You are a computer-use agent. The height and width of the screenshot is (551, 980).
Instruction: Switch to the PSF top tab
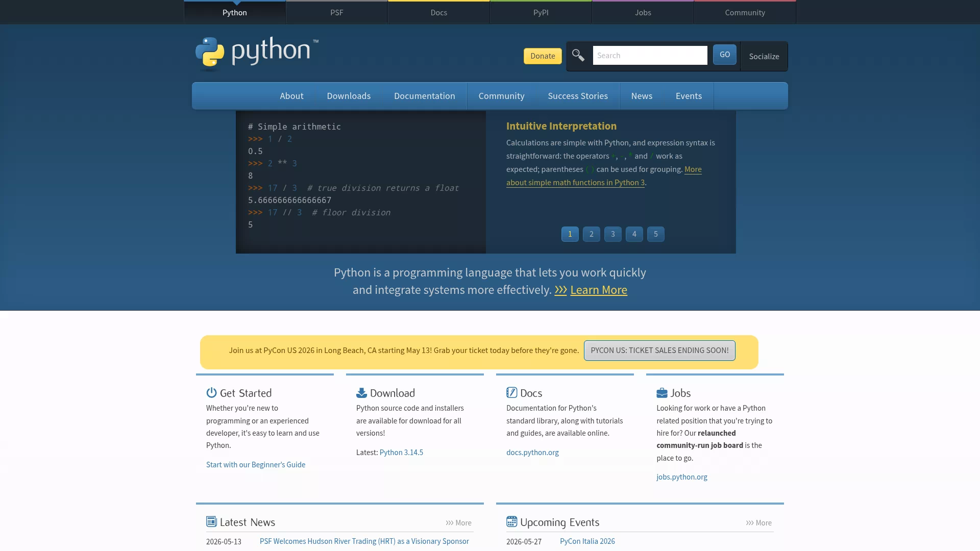click(x=337, y=12)
